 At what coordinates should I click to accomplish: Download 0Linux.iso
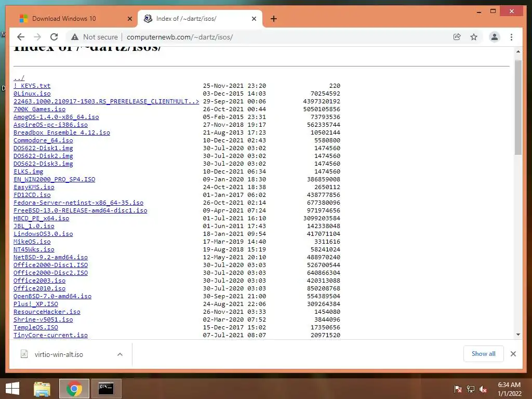(x=32, y=94)
